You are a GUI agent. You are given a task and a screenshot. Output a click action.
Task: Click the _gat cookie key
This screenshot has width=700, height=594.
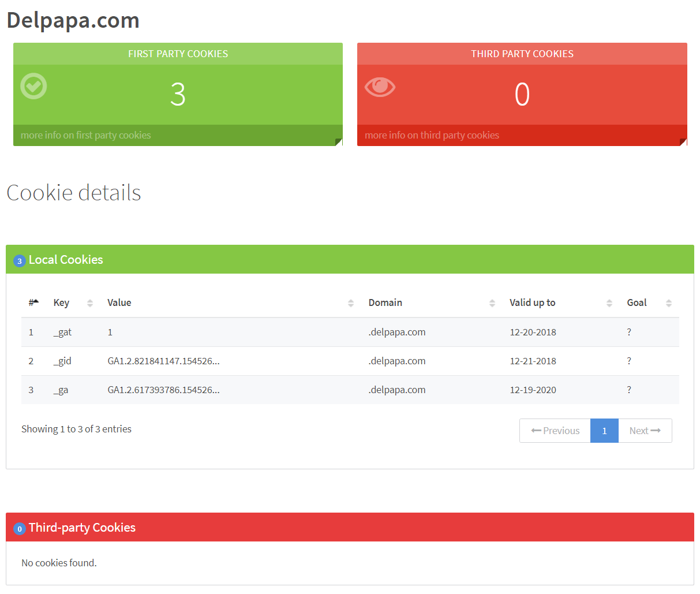point(63,333)
